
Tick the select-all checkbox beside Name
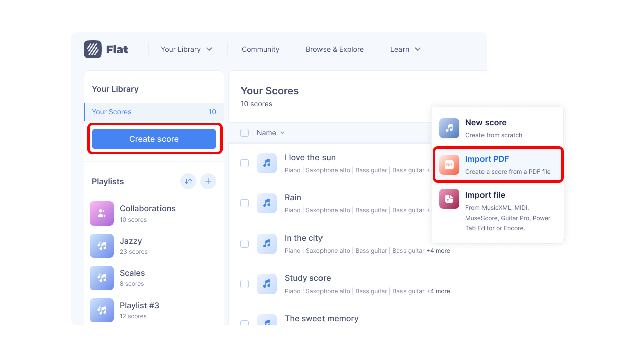tap(245, 133)
